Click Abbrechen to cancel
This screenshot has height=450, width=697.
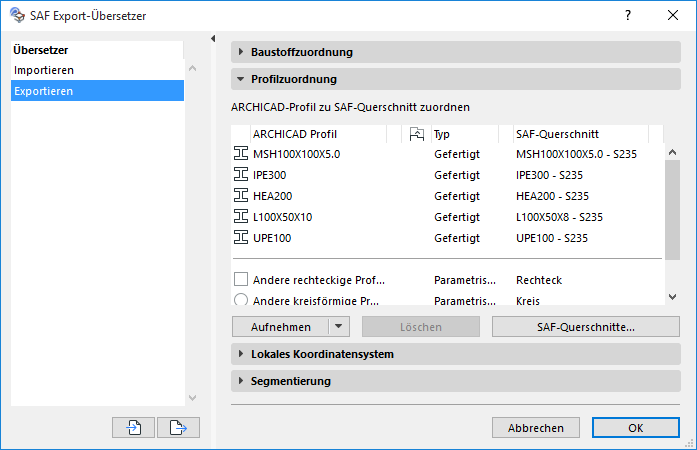536,428
